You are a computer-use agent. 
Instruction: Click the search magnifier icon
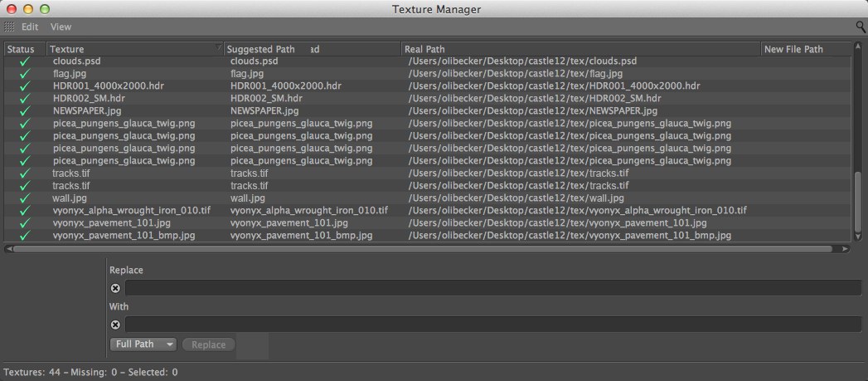click(861, 27)
